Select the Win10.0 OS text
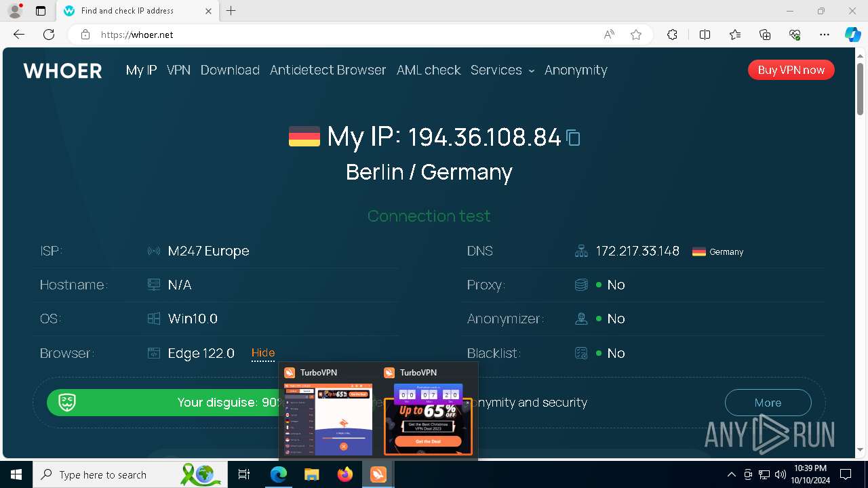 point(193,319)
